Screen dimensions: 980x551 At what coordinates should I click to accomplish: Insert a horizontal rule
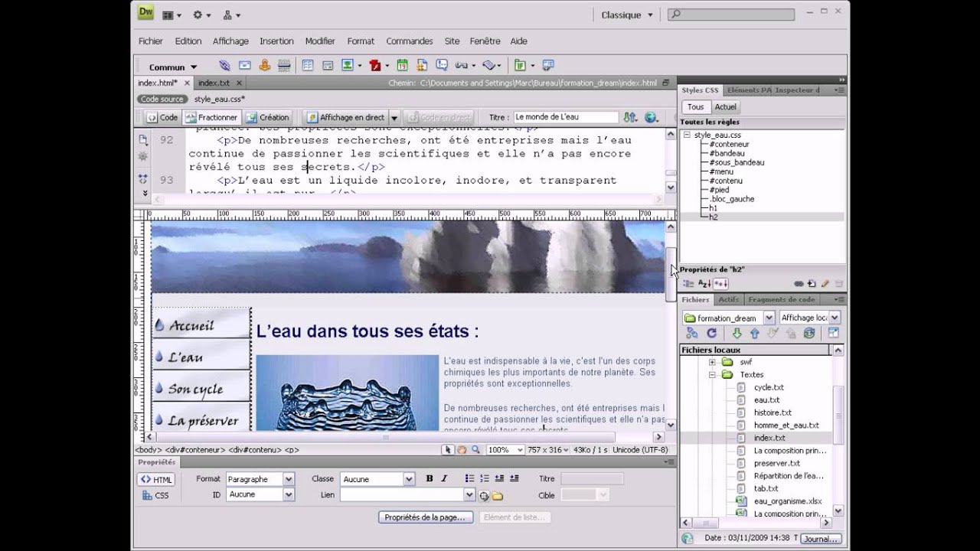[283, 66]
